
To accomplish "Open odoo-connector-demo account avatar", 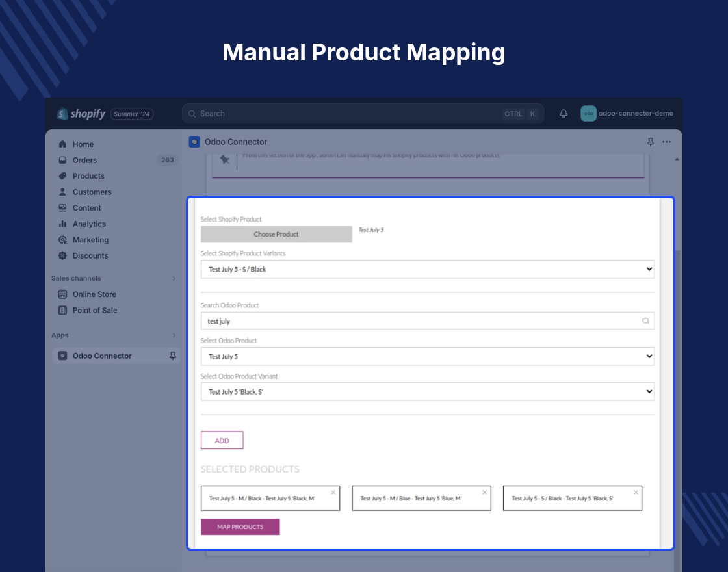I will point(588,114).
